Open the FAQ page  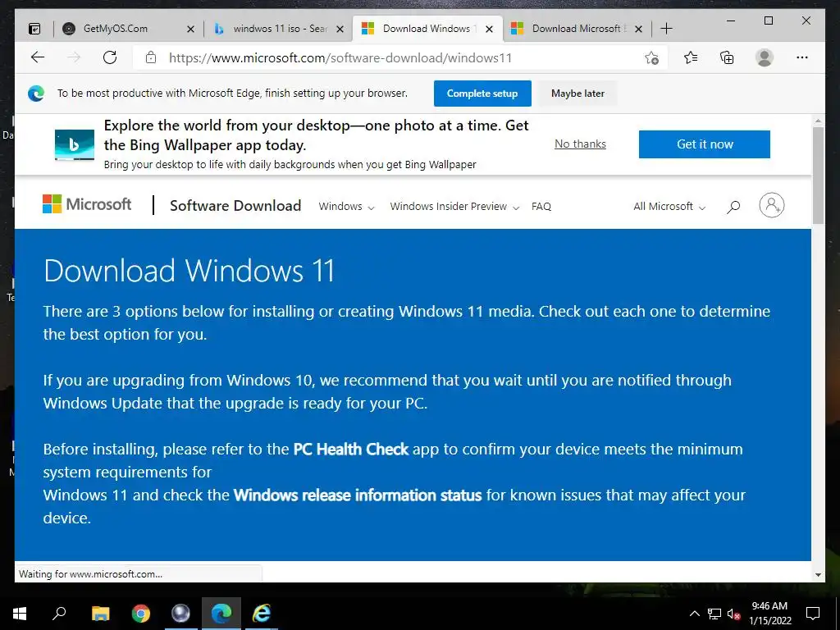pyautogui.click(x=541, y=206)
